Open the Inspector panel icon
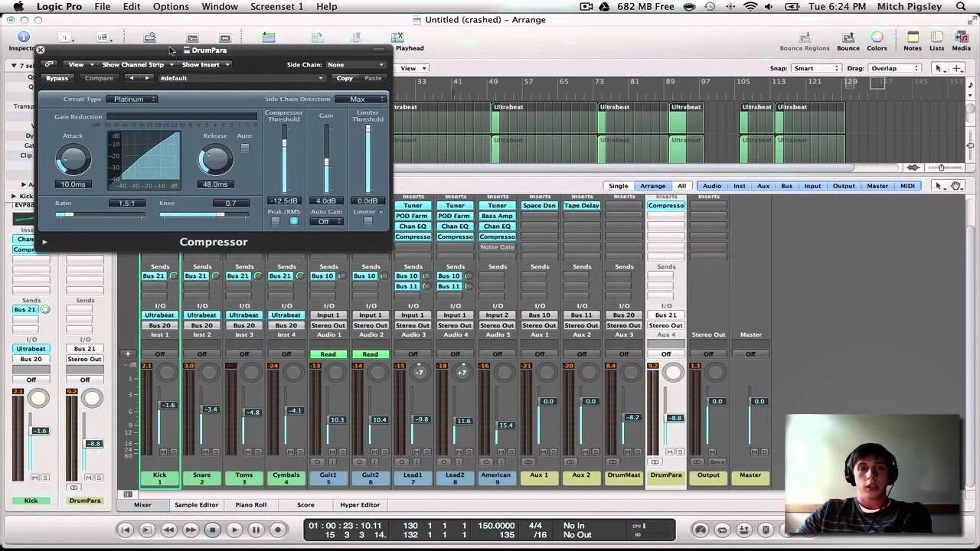The height and width of the screenshot is (551, 980). click(23, 37)
